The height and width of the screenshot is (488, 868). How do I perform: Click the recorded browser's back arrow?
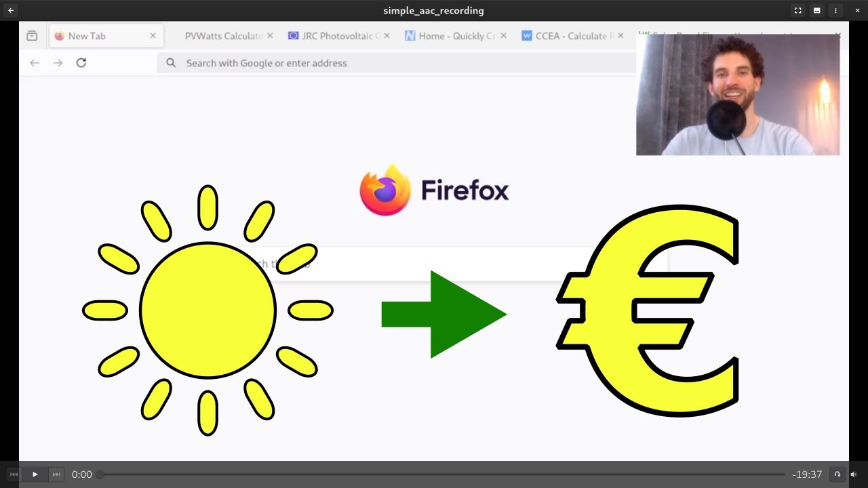click(35, 63)
